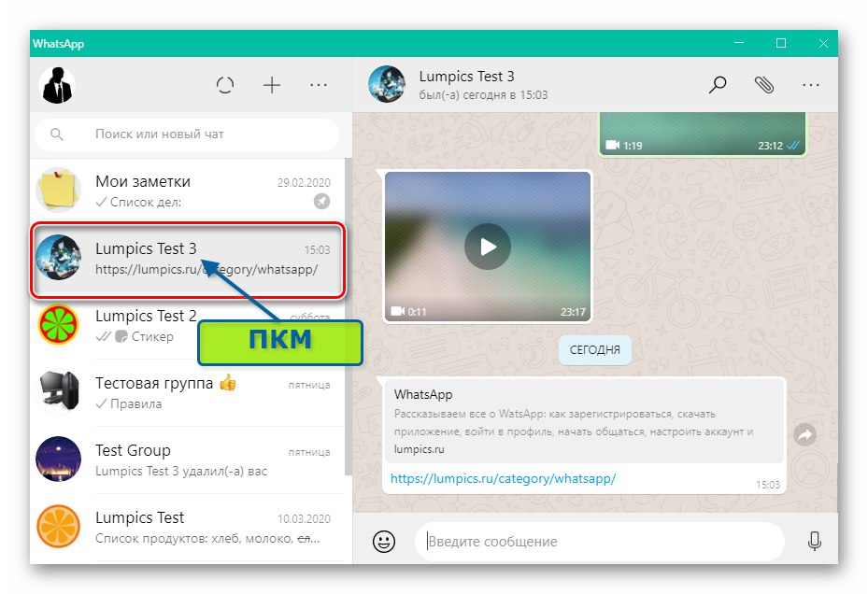Play the video message in the chat
This screenshot has height=594, width=868.
pyautogui.click(x=486, y=246)
